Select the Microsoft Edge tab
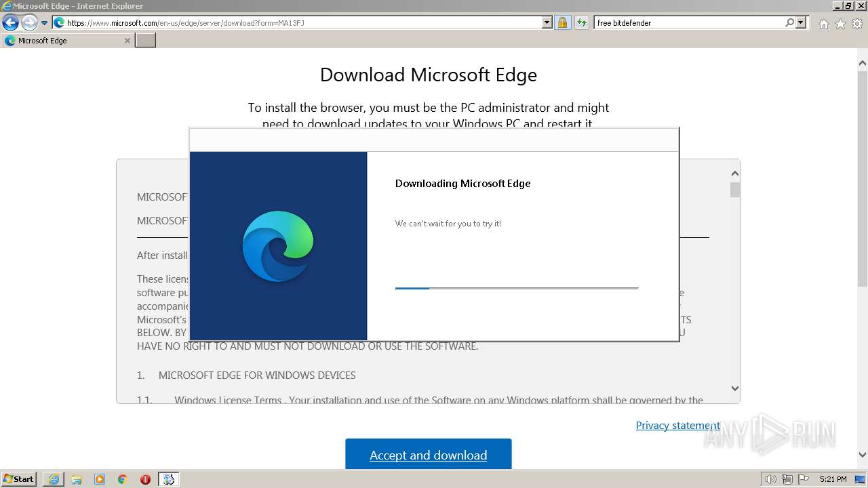This screenshot has width=868, height=488. [x=67, y=41]
